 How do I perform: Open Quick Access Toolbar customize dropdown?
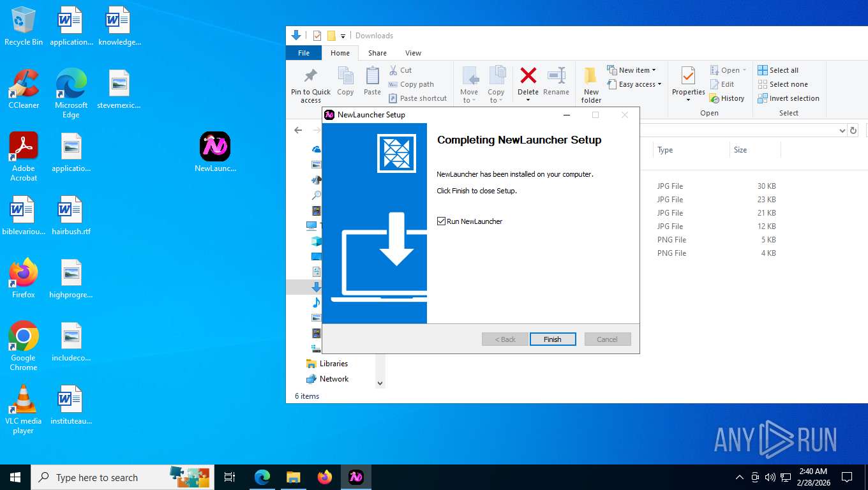(x=343, y=36)
